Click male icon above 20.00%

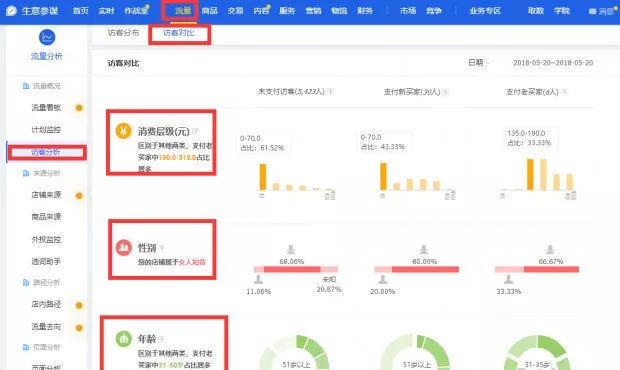tap(383, 279)
